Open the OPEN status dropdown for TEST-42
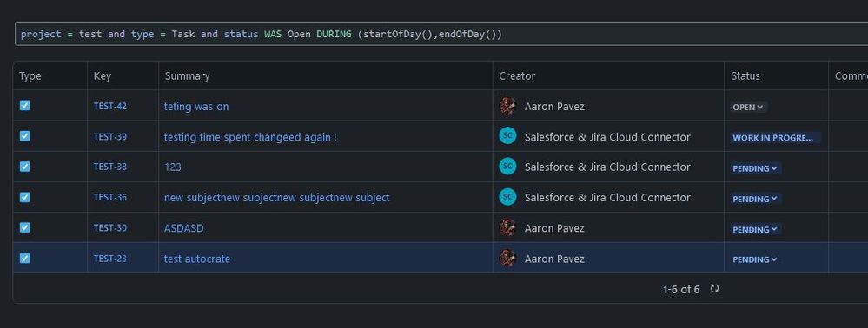This screenshot has width=868, height=328. [x=748, y=108]
